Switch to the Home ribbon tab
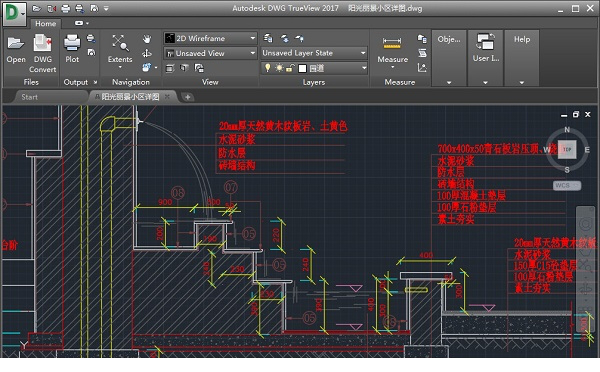Viewport: 600px width, 372px height. point(46,23)
